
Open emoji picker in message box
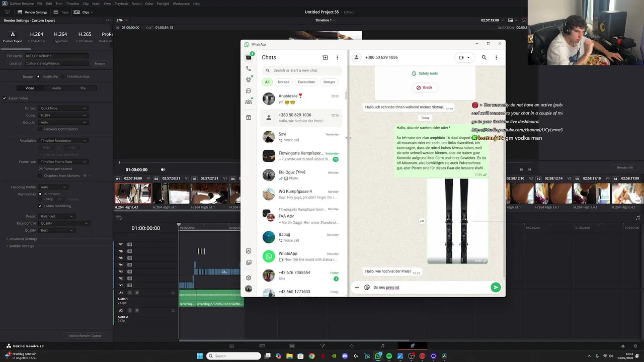(367, 288)
